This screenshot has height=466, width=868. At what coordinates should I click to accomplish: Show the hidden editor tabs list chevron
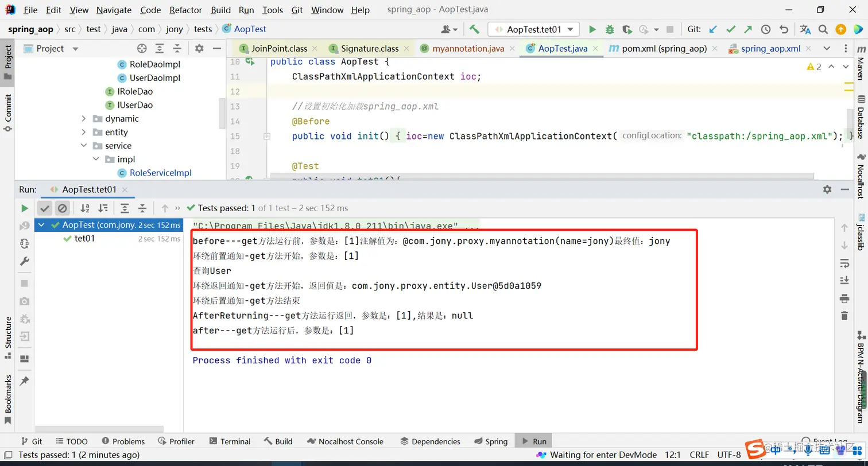[x=827, y=49]
